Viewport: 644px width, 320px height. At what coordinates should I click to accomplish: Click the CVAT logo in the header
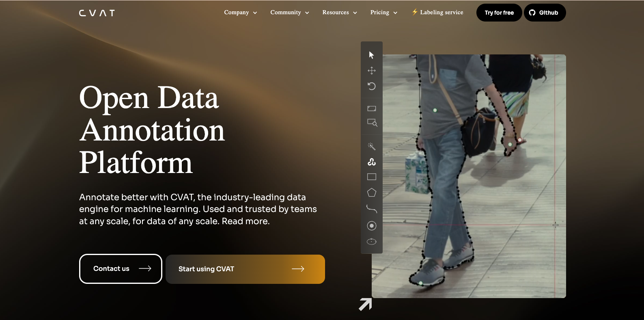[97, 13]
